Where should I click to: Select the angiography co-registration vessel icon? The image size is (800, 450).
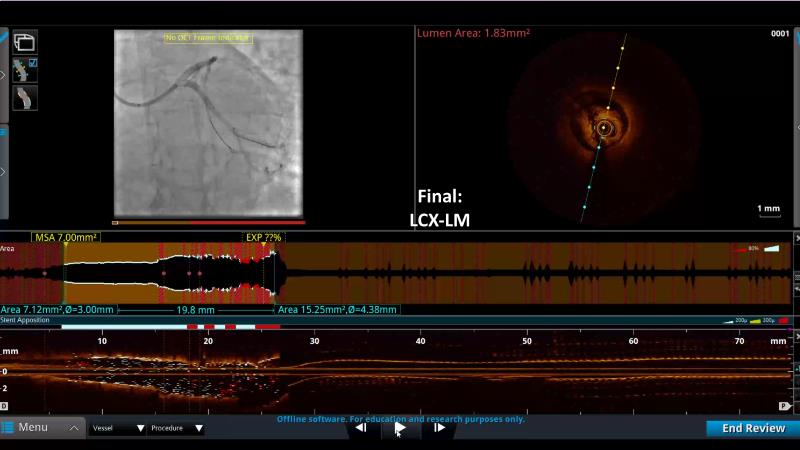[x=24, y=71]
